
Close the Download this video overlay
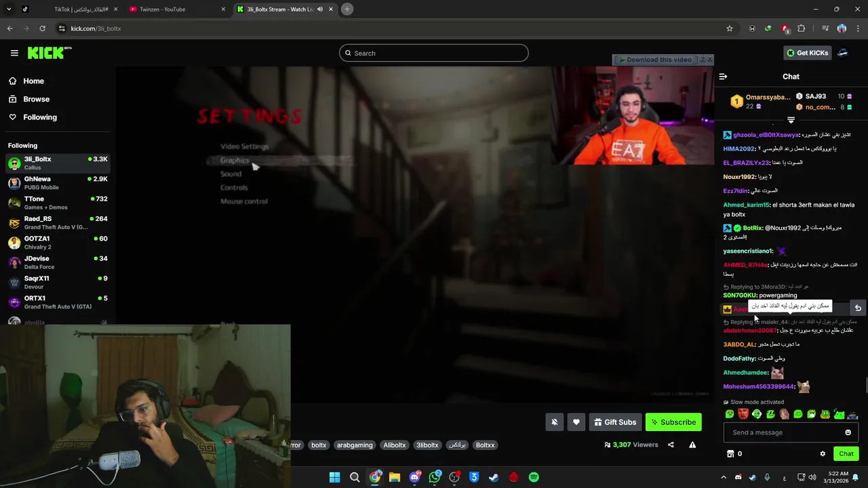pos(710,60)
